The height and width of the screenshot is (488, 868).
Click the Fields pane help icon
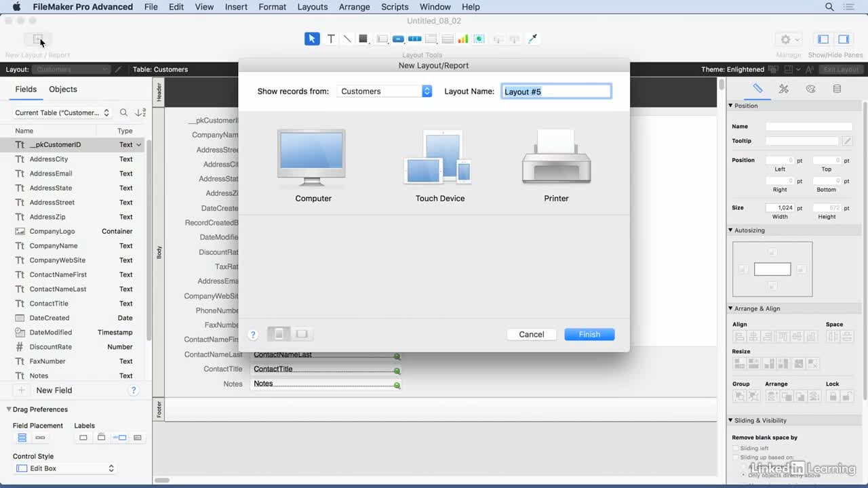tap(134, 390)
